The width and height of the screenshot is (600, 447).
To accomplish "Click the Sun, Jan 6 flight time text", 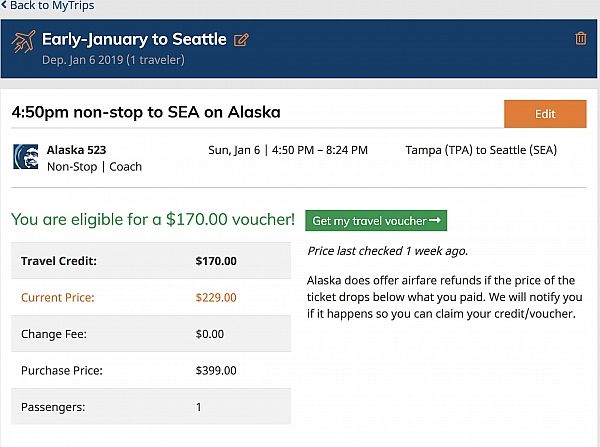I will click(288, 151).
